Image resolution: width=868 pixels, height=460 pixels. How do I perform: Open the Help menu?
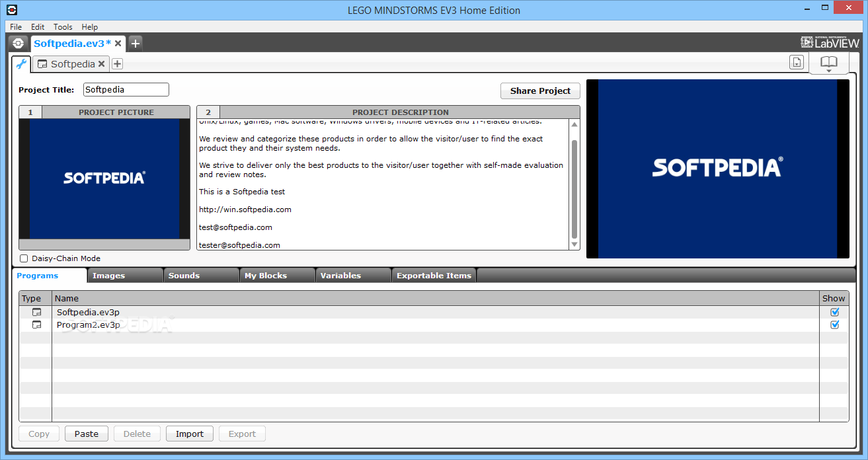tap(90, 27)
